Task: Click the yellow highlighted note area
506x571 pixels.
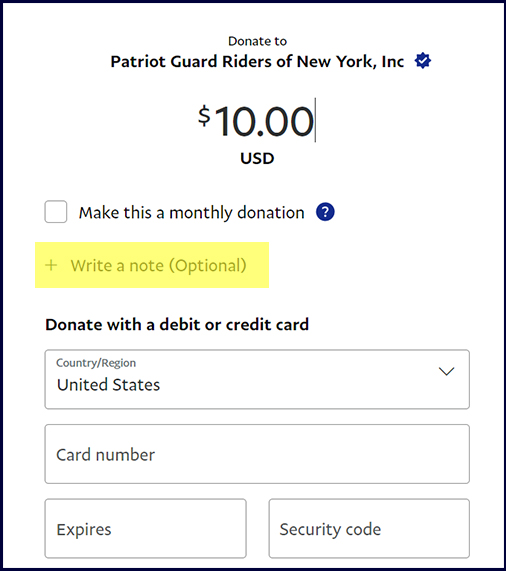Action: [152, 265]
